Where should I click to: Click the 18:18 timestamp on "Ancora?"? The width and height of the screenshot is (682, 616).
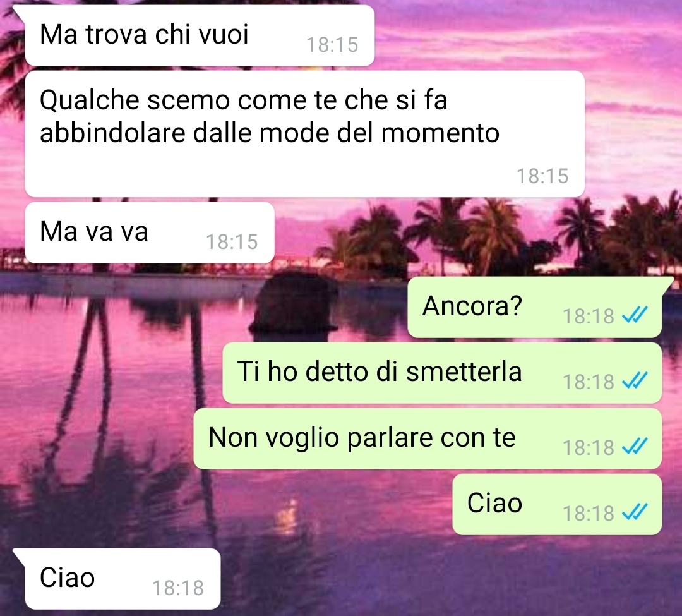589,317
